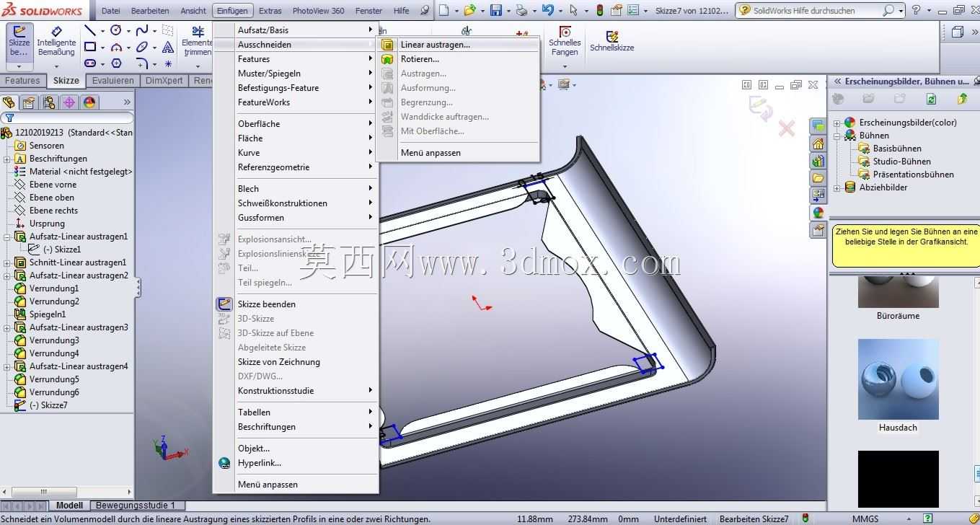This screenshot has width=980, height=525.
Task: Expand Erscheinungsbilder(color) tree node
Action: click(x=837, y=123)
